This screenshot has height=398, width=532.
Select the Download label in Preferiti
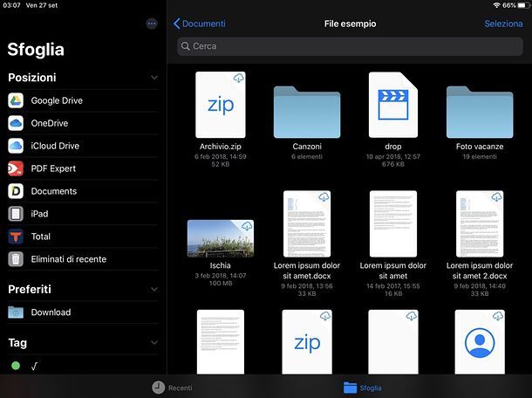pos(51,312)
